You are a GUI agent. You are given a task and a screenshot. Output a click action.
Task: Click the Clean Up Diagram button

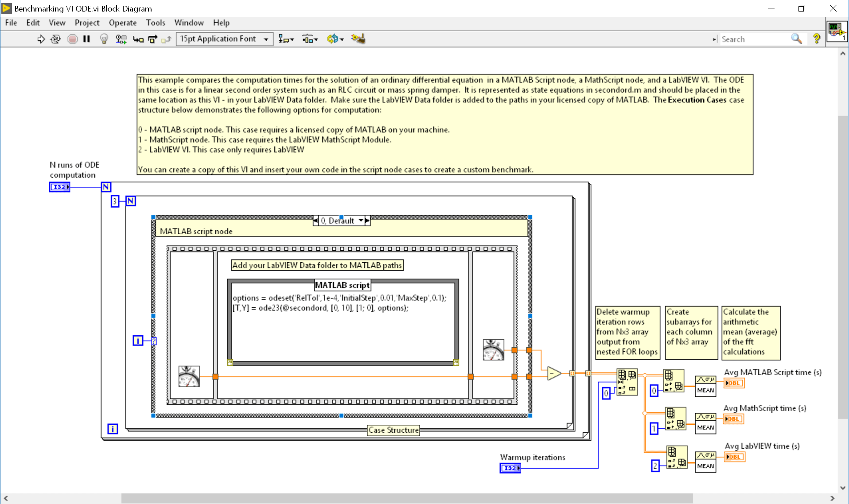click(x=358, y=39)
